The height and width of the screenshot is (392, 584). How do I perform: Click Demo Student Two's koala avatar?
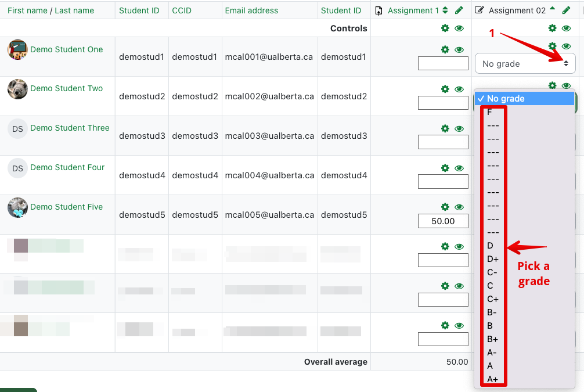click(x=17, y=89)
